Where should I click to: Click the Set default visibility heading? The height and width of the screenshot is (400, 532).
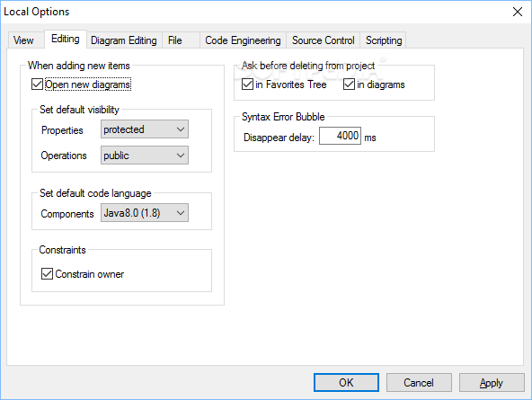79,110
